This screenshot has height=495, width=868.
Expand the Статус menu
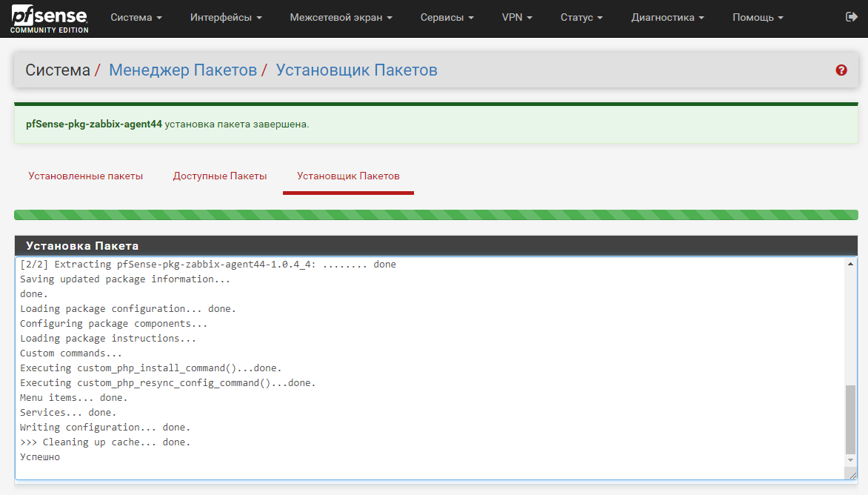581,17
